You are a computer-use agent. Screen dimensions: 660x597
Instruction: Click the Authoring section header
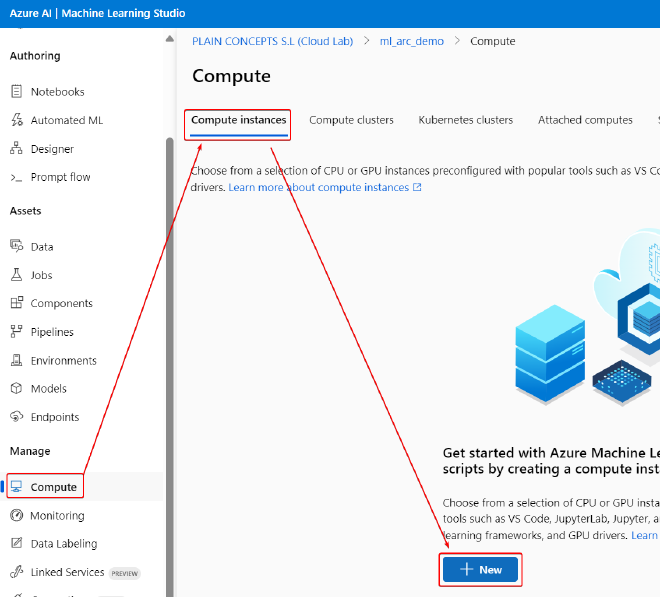pos(35,56)
